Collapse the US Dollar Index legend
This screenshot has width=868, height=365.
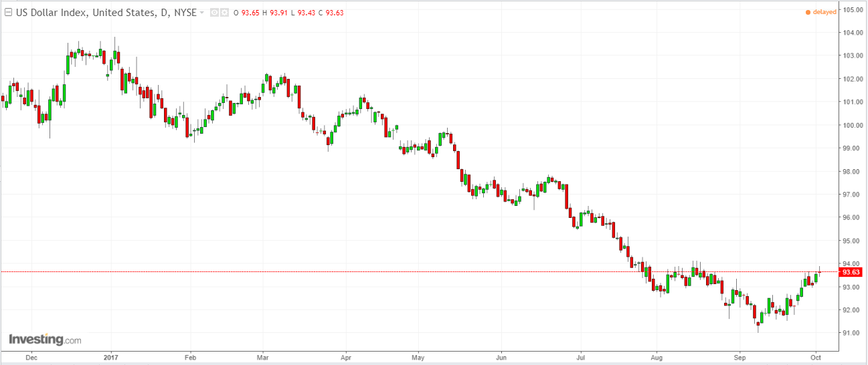(7, 12)
